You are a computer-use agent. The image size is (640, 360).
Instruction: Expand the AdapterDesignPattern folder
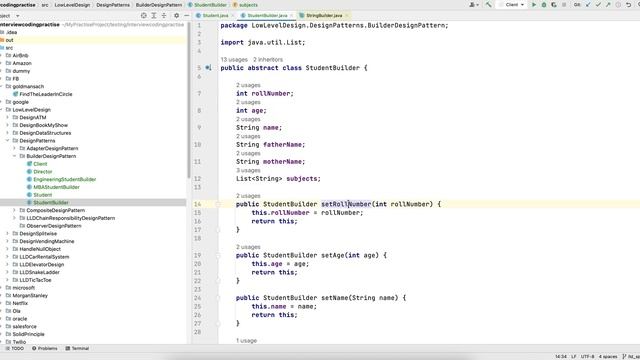pyautogui.click(x=14, y=148)
